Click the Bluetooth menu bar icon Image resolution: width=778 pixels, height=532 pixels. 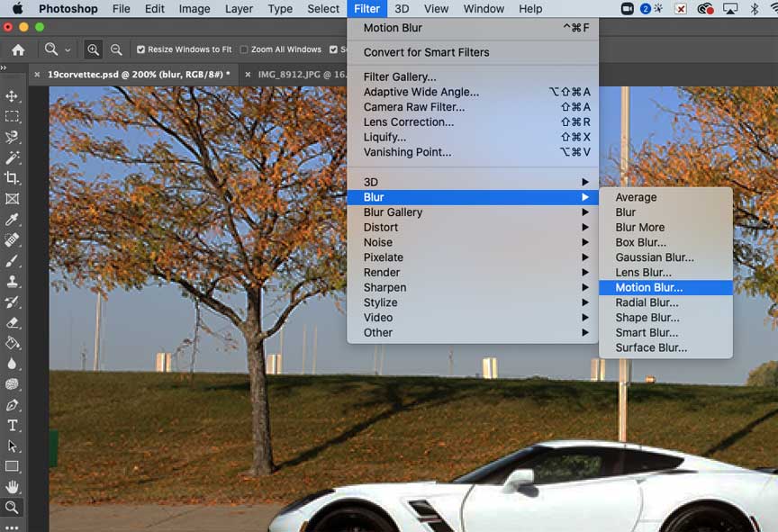(x=755, y=8)
